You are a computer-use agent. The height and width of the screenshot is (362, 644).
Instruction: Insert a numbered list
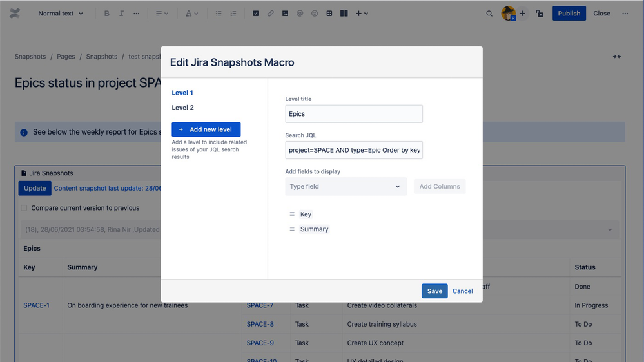pos(233,14)
